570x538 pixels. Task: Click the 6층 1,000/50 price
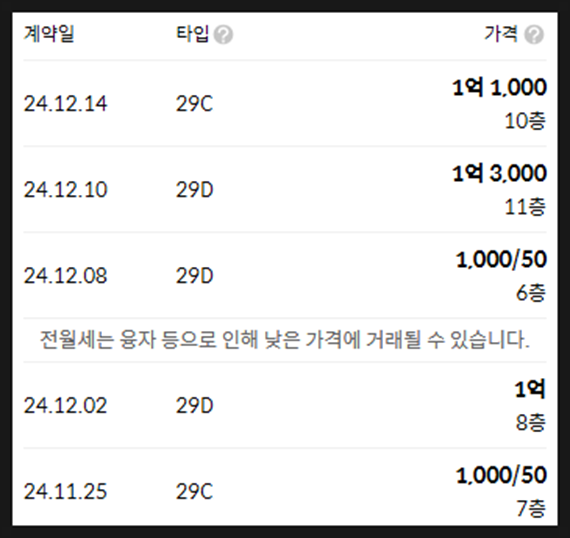(501, 260)
